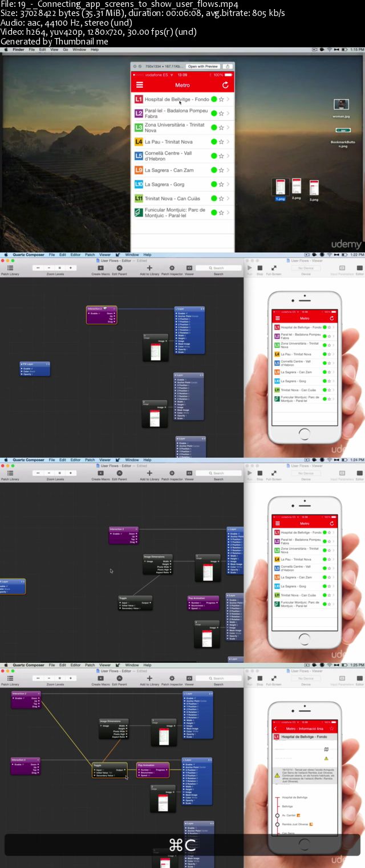Image resolution: width=365 pixels, height=868 pixels.
Task: Tap the refresh arrow in the Quick Look Metro preview
Action: click(x=225, y=85)
